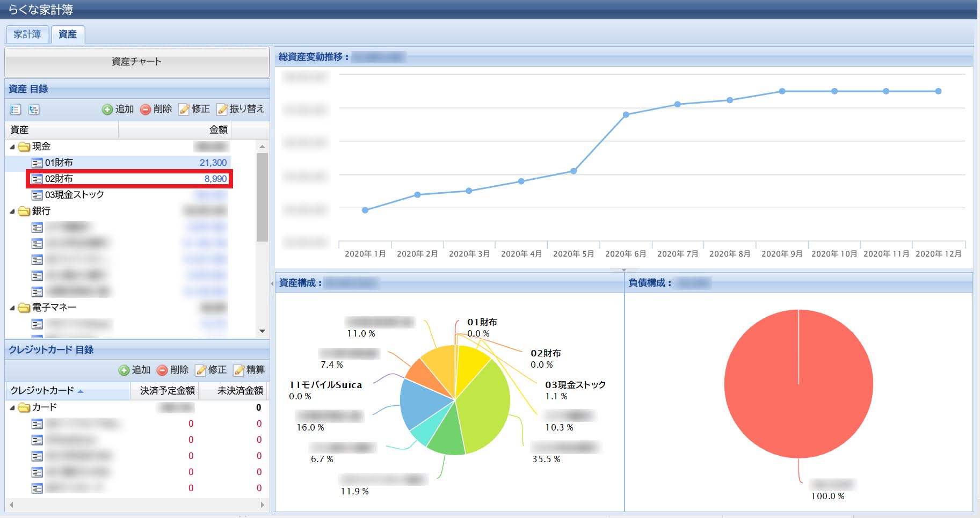Select the 資産 tab
Screen dimensions: 980x518
68,34
